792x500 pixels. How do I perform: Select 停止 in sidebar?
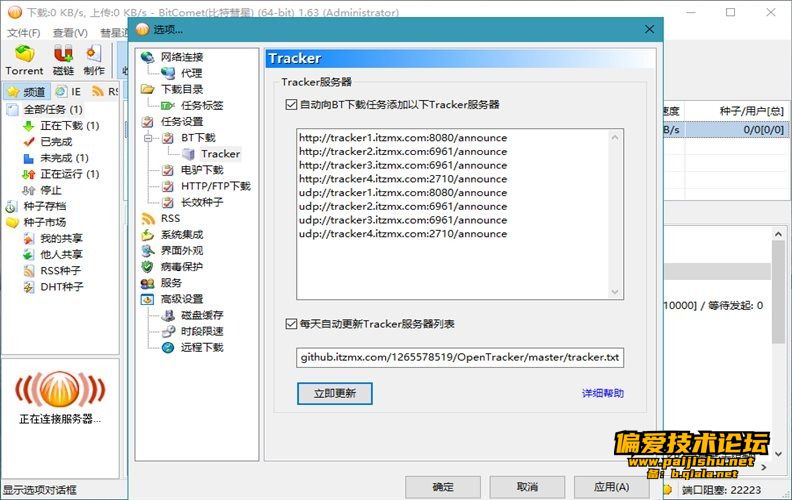pos(51,190)
